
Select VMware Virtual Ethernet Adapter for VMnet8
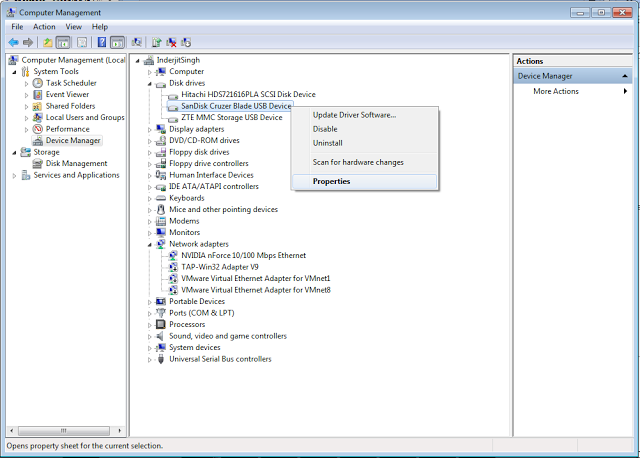(256, 290)
